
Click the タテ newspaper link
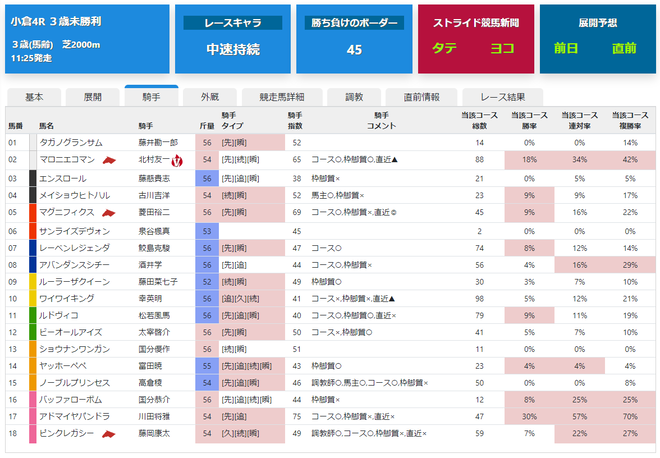444,48
